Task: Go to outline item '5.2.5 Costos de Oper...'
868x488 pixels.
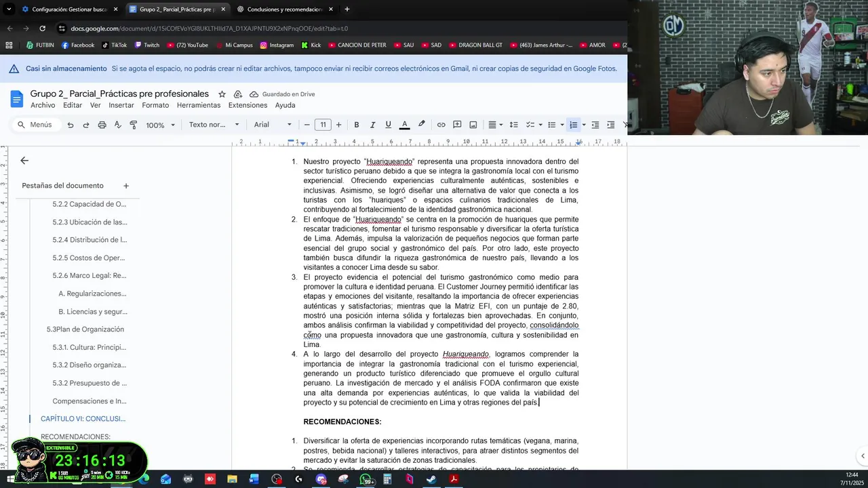Action: click(89, 258)
